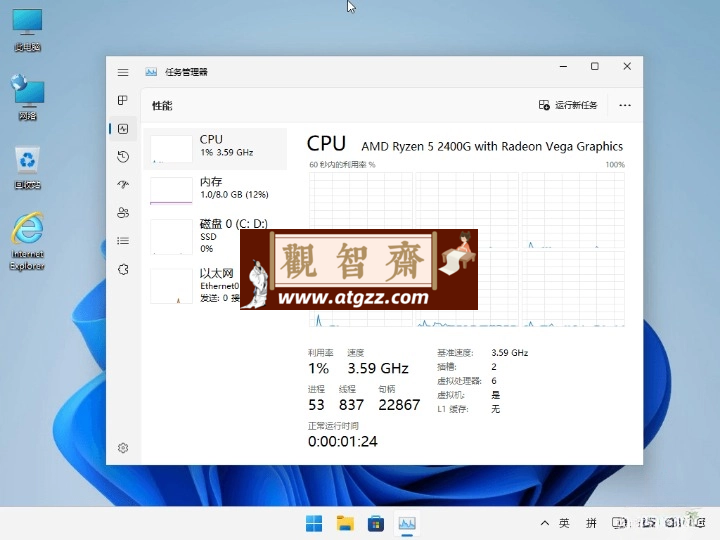Screen dimensions: 720x540
Task: Click the top-right CPU core graph
Action: point(573,210)
